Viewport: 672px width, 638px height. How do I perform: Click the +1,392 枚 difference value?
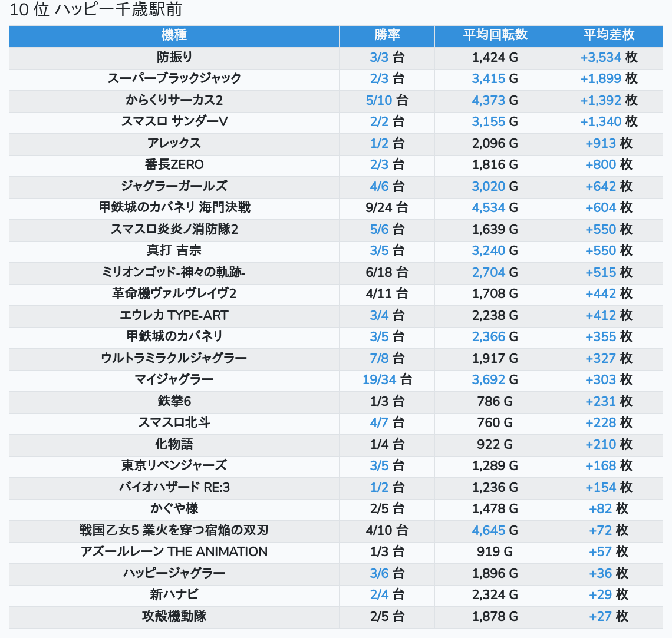click(608, 100)
